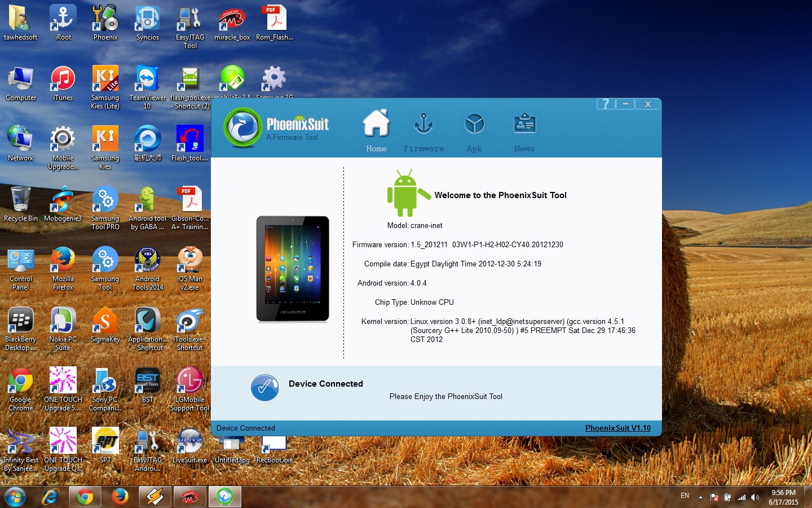Image resolution: width=812 pixels, height=508 pixels.
Task: Open the Mobile Upgrade desktop icon
Action: point(63,148)
